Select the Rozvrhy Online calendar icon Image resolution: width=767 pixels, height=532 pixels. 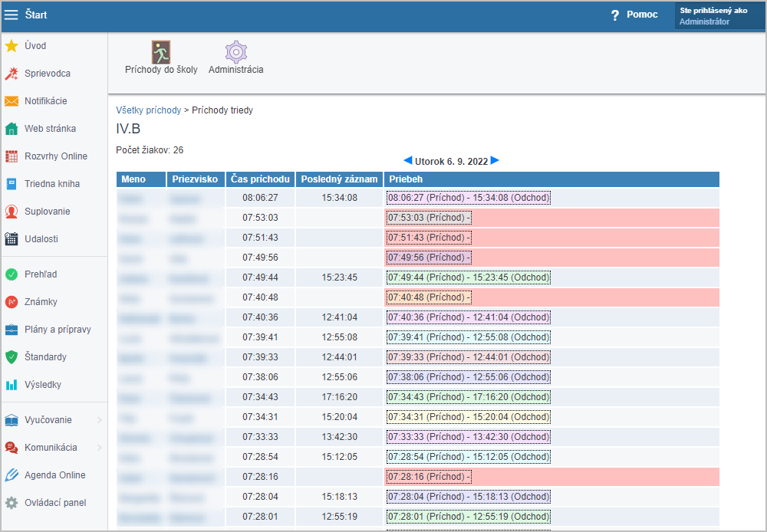tap(12, 156)
